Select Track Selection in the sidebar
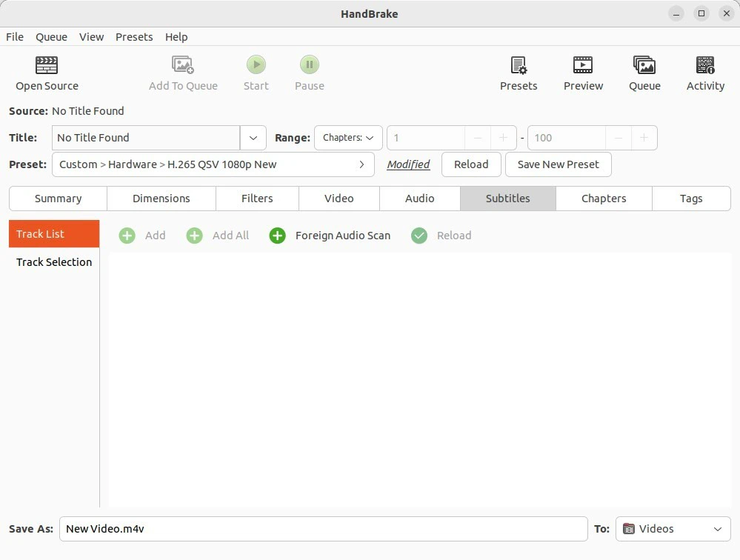The width and height of the screenshot is (740, 560). click(54, 262)
